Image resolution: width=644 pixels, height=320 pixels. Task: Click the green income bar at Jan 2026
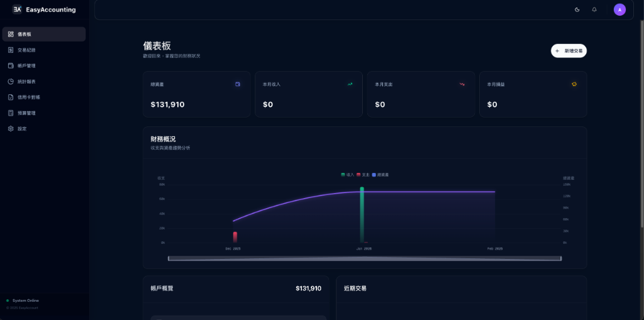click(362, 215)
